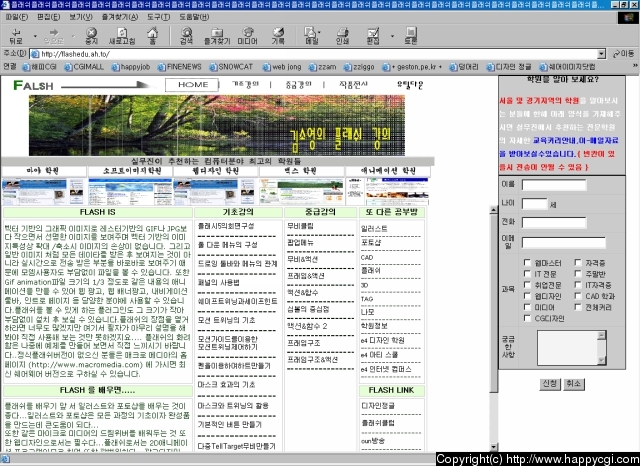Screen dimensions: 640x466
Task: Open the 메일 mail toolbar icon
Action: [312, 36]
